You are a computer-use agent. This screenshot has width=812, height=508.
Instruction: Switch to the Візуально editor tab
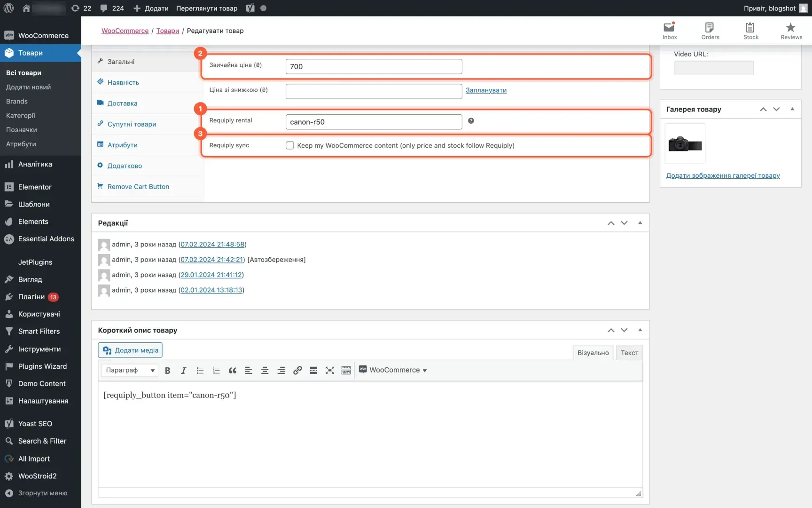click(x=593, y=353)
